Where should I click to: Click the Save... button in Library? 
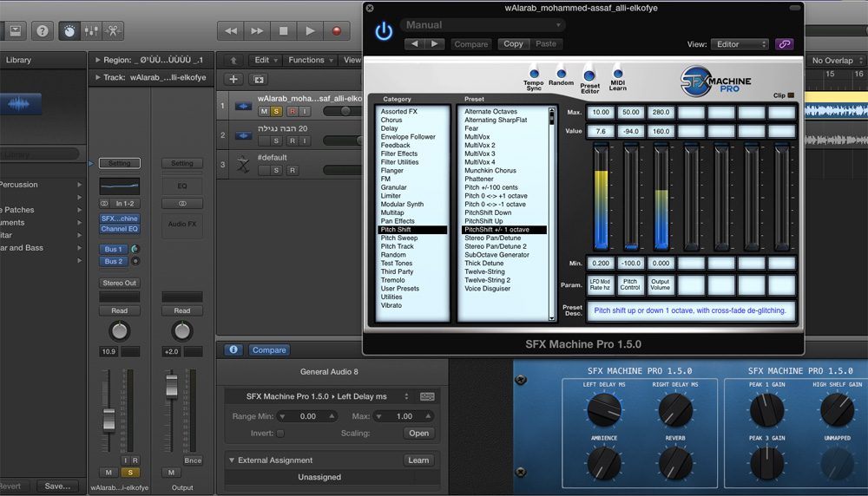pos(57,486)
